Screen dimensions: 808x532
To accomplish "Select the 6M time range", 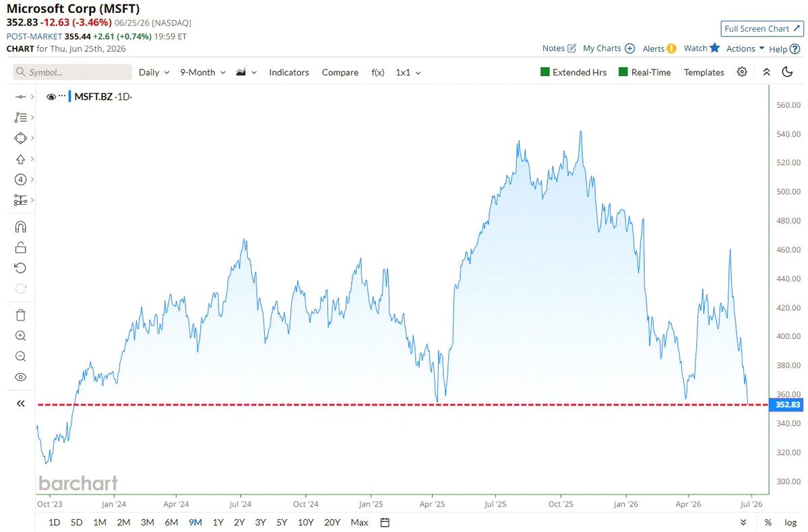I will pos(171,522).
